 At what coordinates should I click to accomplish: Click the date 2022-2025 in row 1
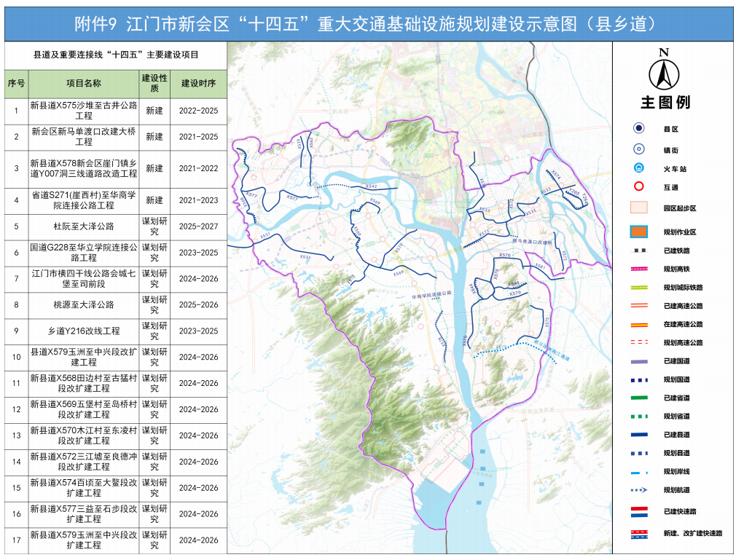tap(198, 111)
